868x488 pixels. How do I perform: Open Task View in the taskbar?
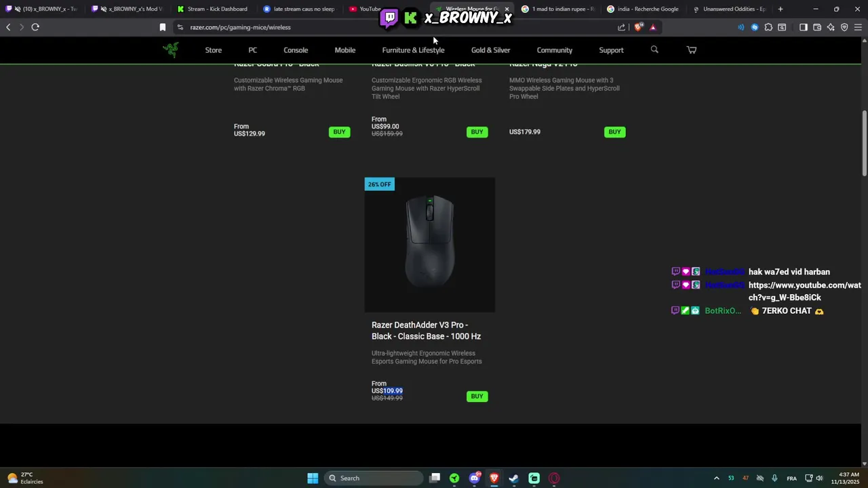[435, 478]
